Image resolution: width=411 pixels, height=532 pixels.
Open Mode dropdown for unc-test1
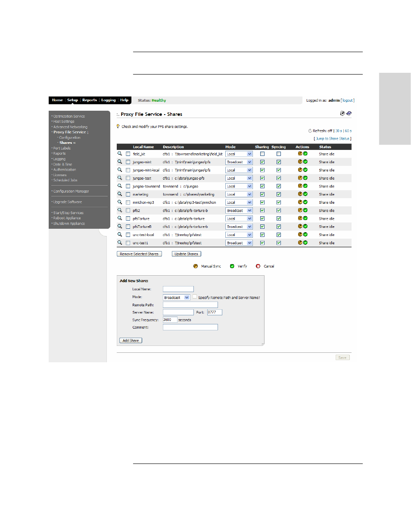(239, 243)
